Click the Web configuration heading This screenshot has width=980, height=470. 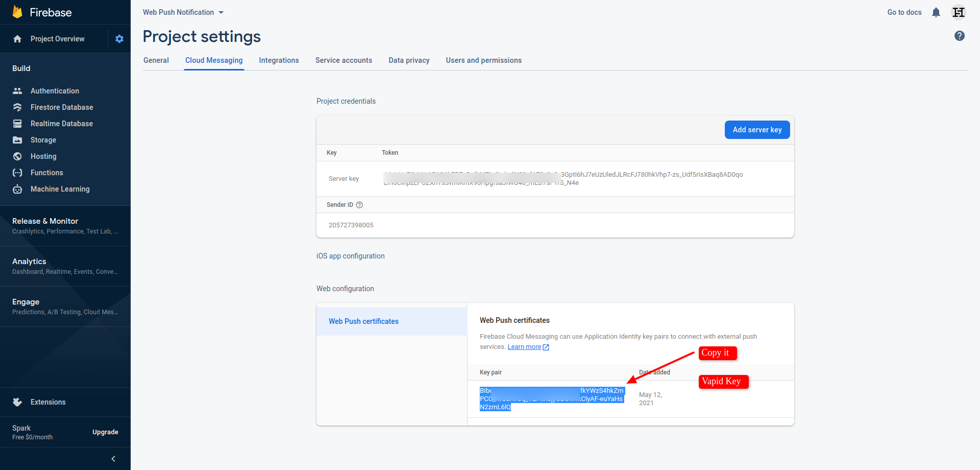tap(346, 289)
